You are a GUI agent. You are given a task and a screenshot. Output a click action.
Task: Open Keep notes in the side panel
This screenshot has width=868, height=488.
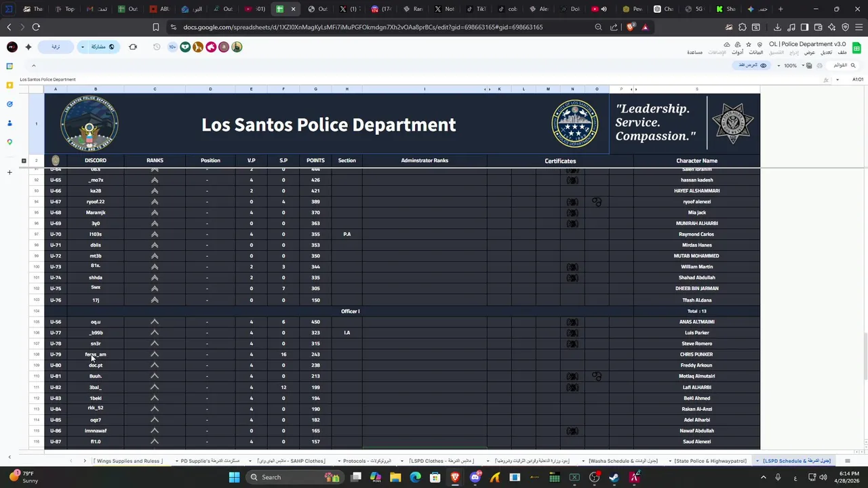tap(9, 85)
